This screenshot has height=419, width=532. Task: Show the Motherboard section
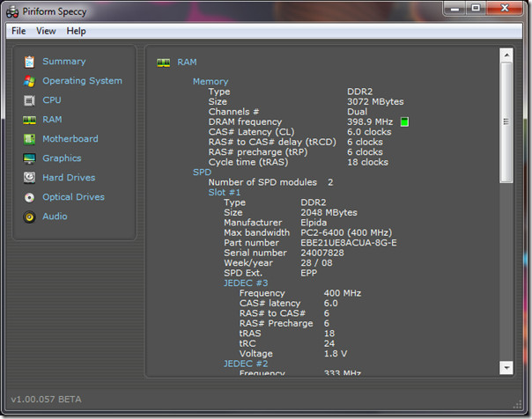click(x=70, y=139)
